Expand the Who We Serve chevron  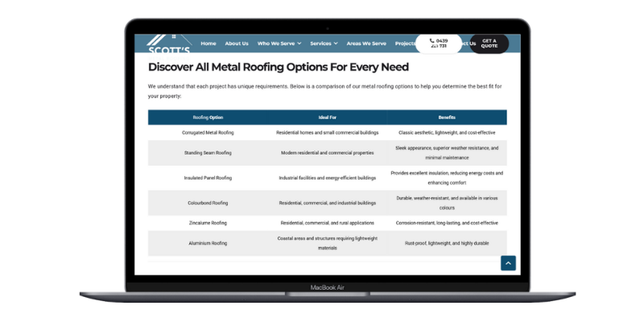(299, 43)
